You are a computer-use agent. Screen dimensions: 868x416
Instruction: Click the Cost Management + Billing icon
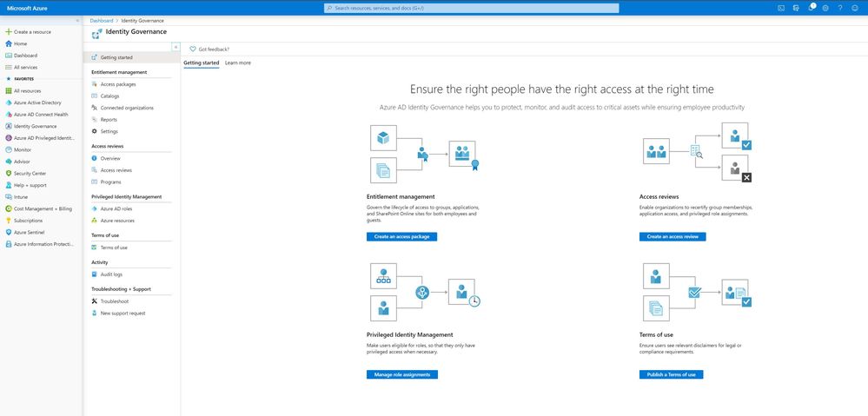pos(9,208)
